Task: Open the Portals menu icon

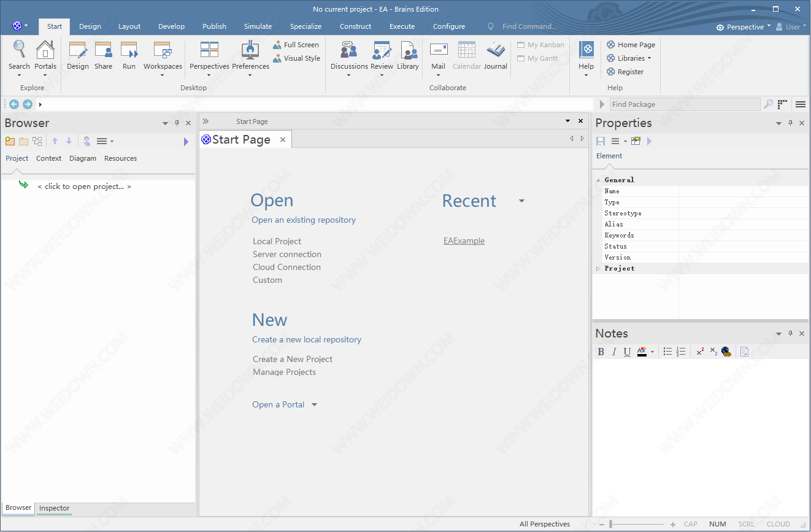Action: [x=45, y=50]
